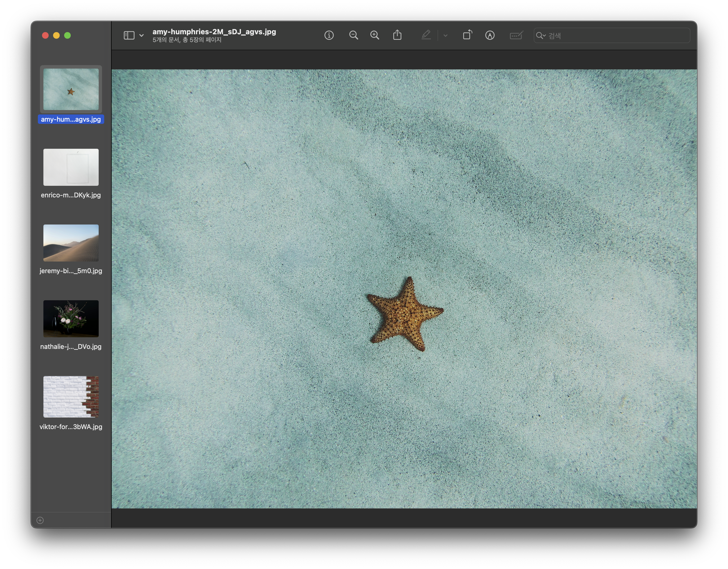Click the form filling toolbar icon
The height and width of the screenshot is (569, 728).
click(x=516, y=35)
